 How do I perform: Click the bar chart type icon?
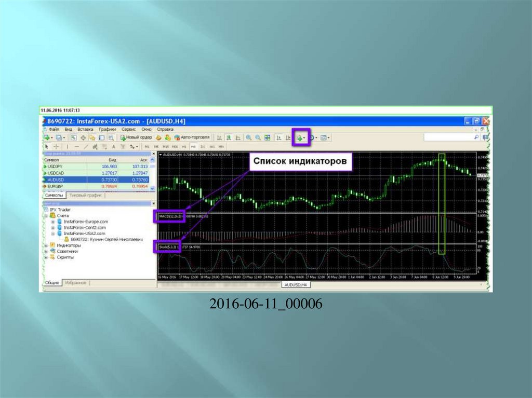(219, 138)
